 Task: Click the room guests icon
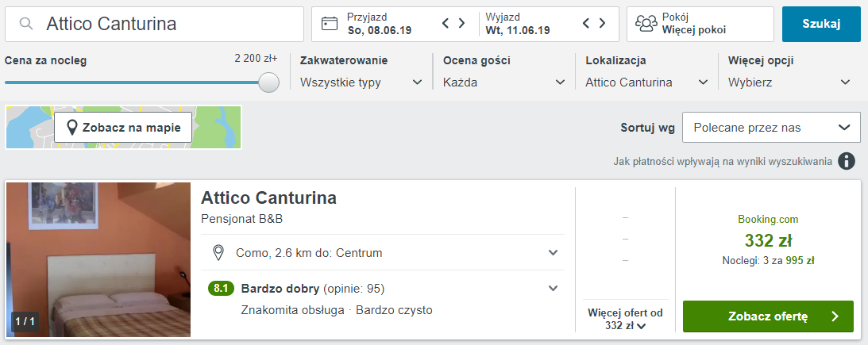pyautogui.click(x=647, y=24)
